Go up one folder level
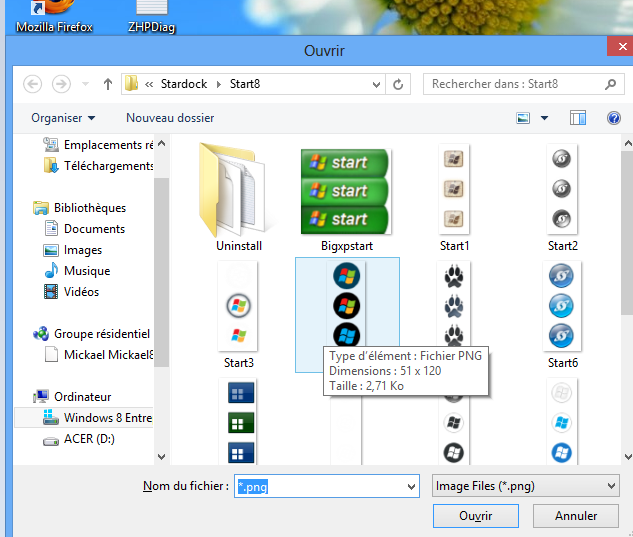 (107, 84)
